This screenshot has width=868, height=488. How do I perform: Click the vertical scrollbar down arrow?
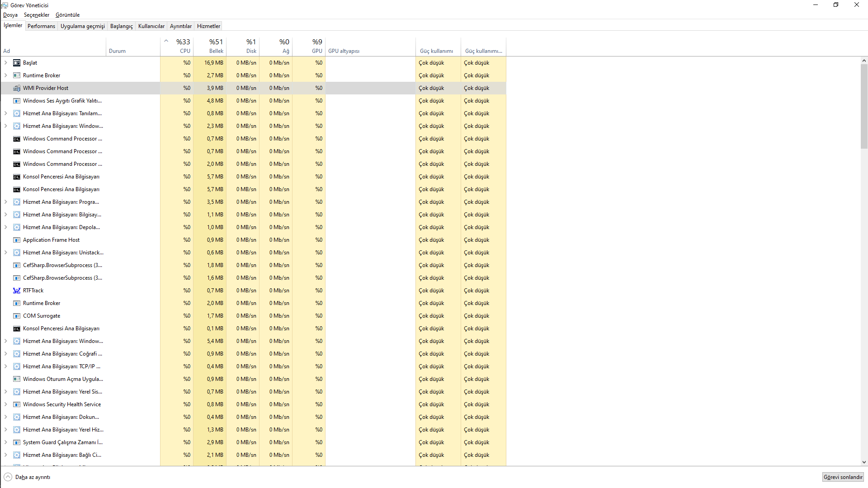(x=864, y=462)
